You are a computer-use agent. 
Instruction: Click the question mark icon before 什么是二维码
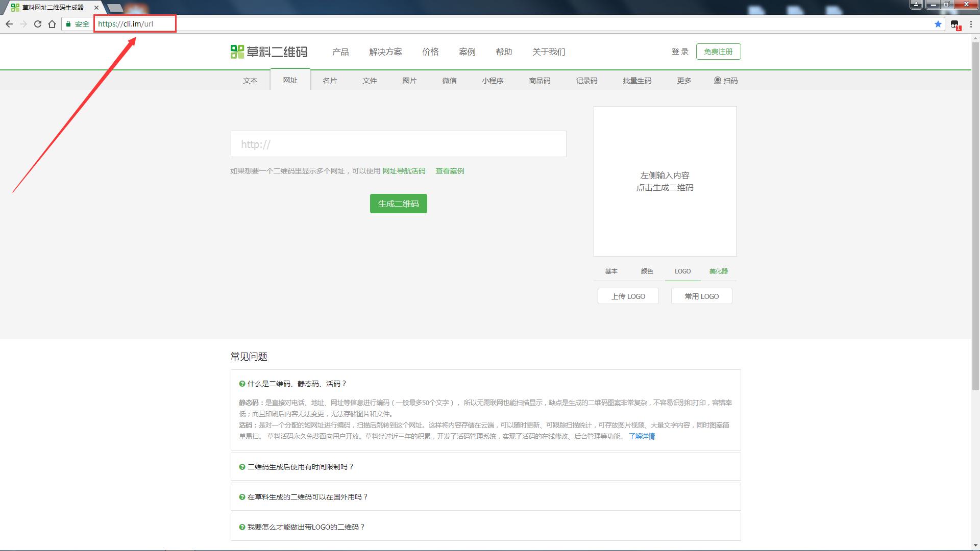click(241, 384)
